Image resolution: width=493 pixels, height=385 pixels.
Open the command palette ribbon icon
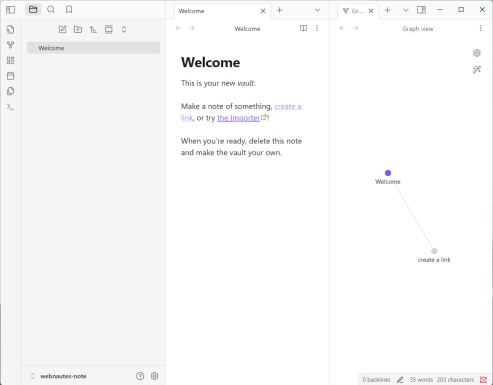(x=10, y=107)
